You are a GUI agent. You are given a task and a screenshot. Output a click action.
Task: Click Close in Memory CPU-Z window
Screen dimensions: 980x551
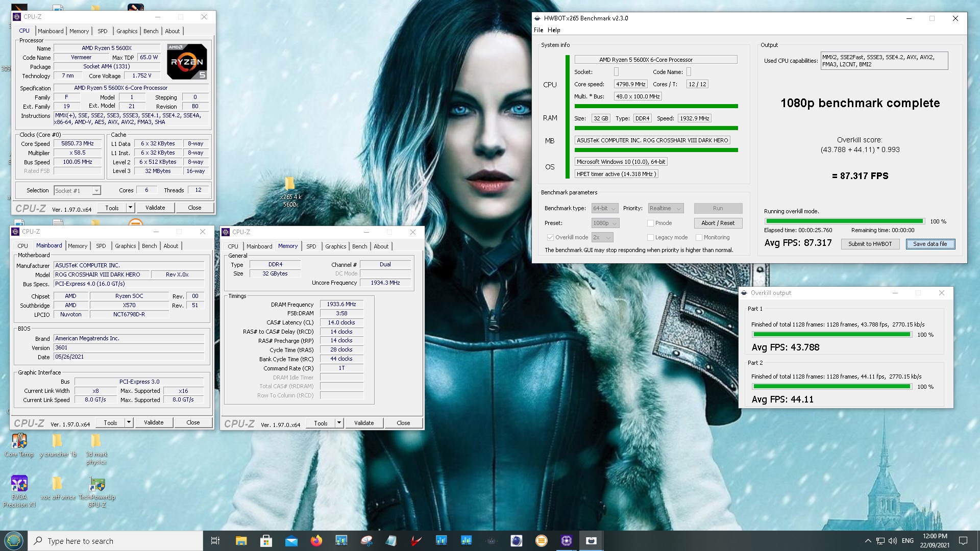403,423
